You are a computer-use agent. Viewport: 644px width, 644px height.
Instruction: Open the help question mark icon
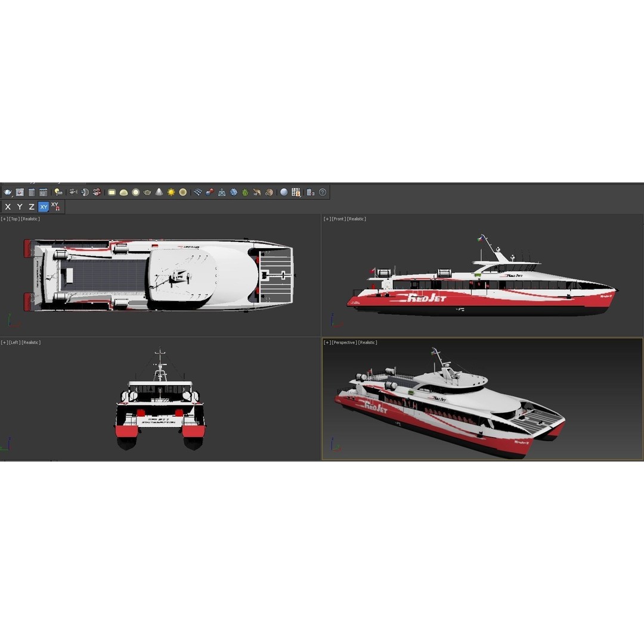pyautogui.click(x=323, y=192)
